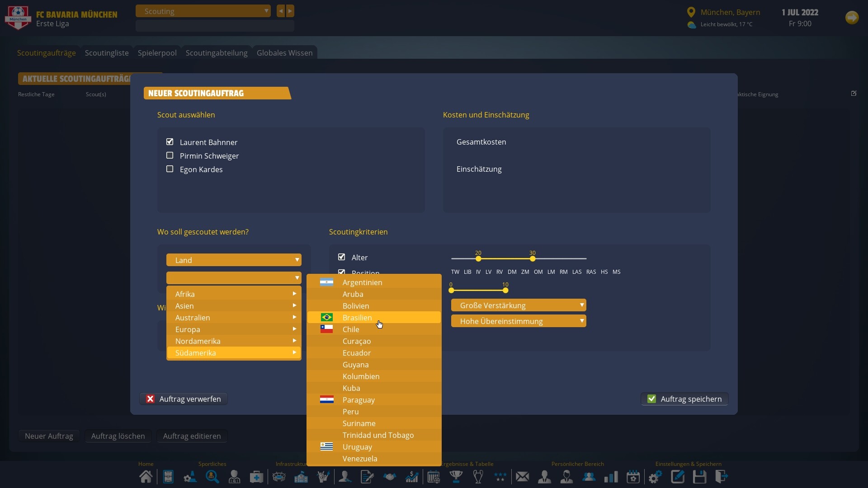Open the calendar icon in the bottom bar
The image size is (868, 488).
[633, 477]
